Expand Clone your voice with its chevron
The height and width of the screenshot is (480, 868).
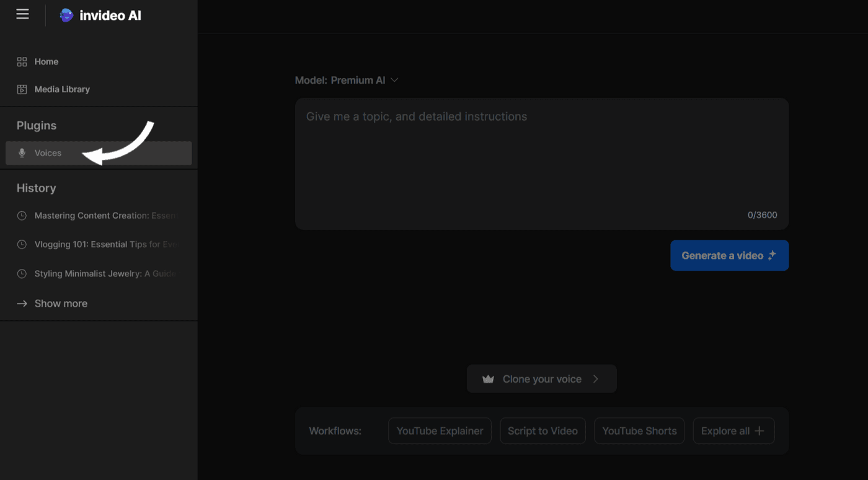pos(596,378)
